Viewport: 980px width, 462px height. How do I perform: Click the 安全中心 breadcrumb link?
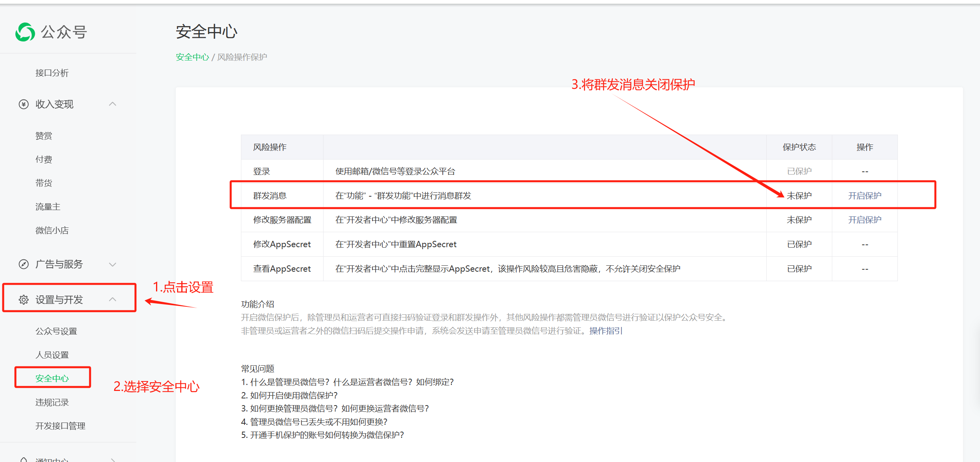point(192,57)
